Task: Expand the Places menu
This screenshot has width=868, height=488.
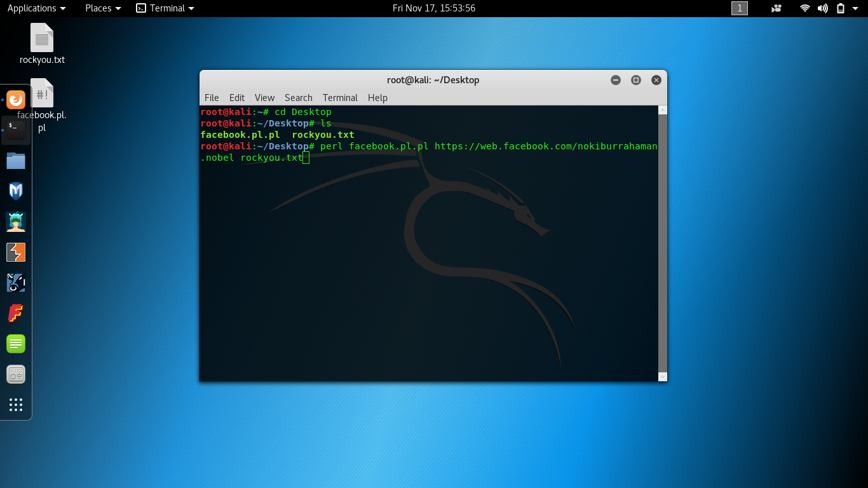Action: point(103,8)
